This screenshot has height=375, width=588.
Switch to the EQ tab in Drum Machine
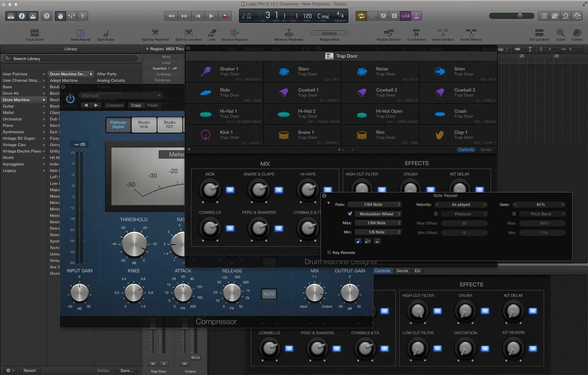click(417, 271)
